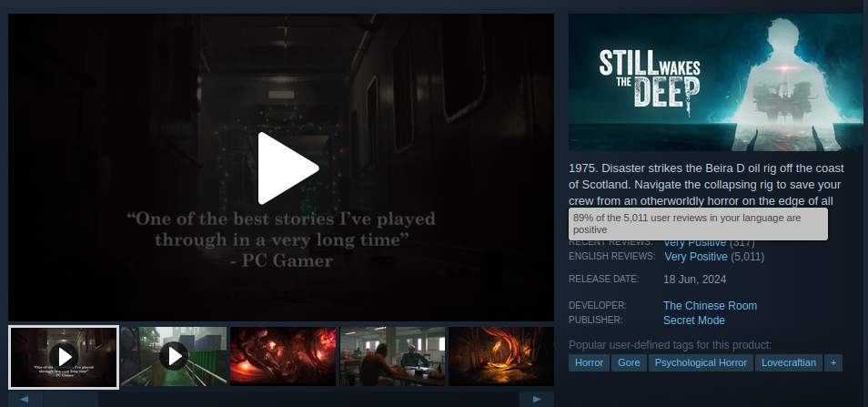Select the Gore tag
This screenshot has height=407, width=868.
point(629,362)
